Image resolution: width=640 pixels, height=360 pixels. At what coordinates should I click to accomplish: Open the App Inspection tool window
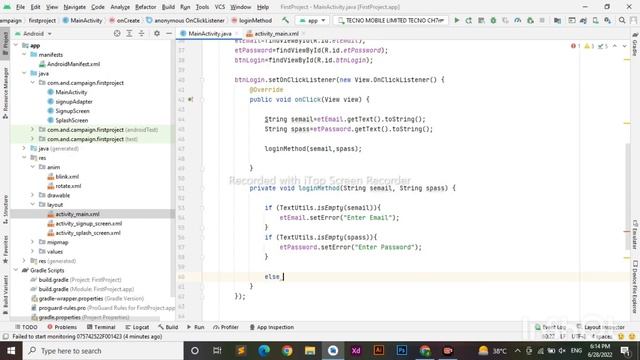click(271, 327)
